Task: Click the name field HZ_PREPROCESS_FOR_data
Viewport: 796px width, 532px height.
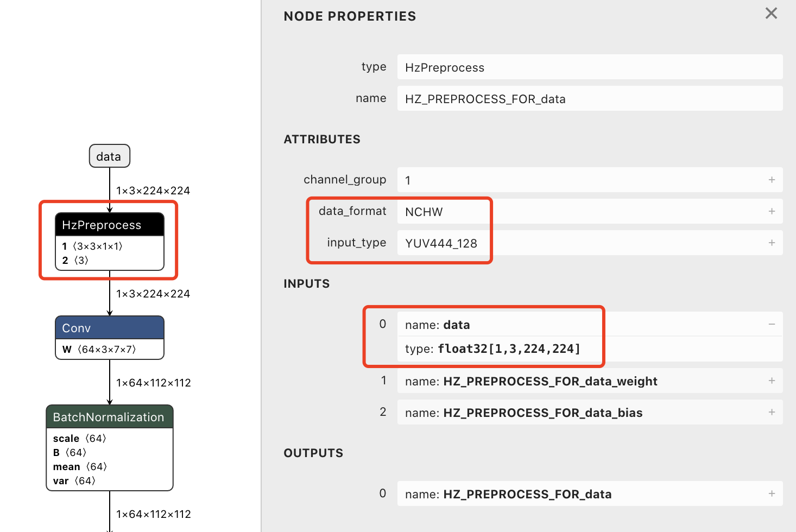Action: pyautogui.click(x=589, y=99)
